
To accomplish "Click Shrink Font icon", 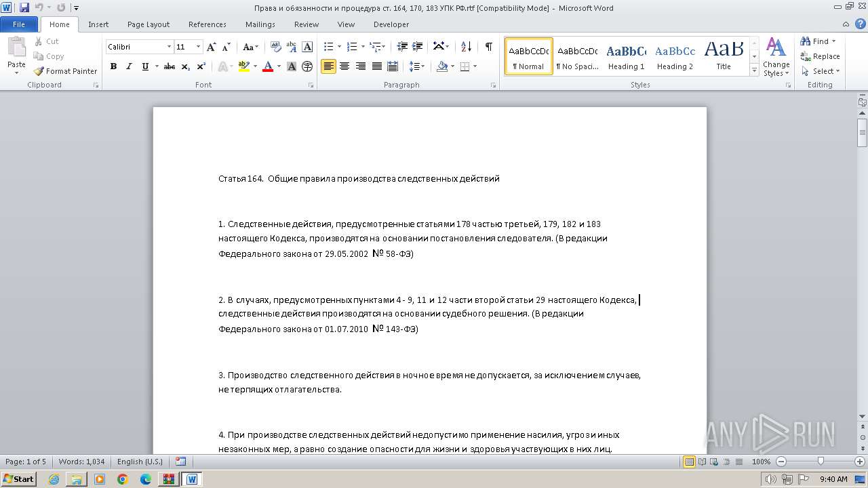I will (x=226, y=47).
